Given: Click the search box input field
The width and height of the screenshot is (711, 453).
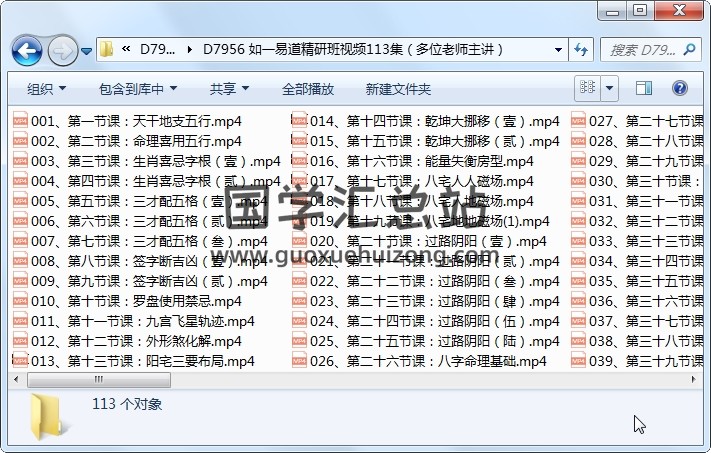Looking at the screenshot, I should tap(645, 49).
